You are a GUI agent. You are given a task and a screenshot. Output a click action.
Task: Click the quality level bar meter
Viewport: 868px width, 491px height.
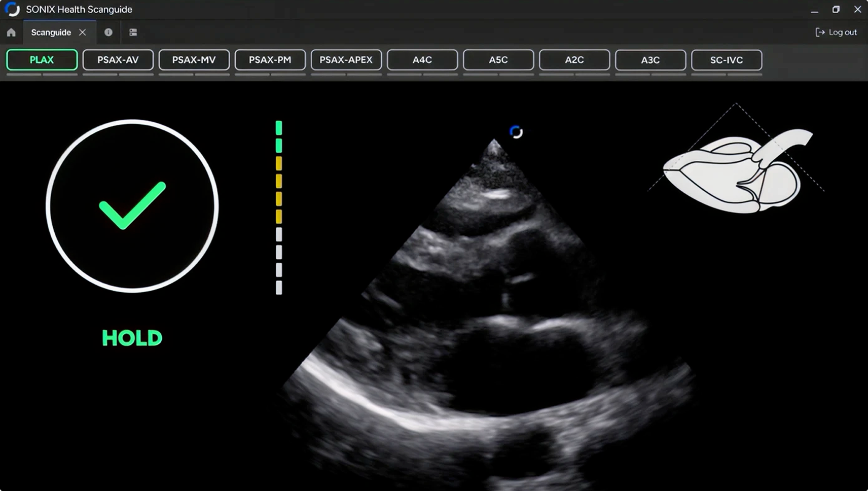coord(279,207)
